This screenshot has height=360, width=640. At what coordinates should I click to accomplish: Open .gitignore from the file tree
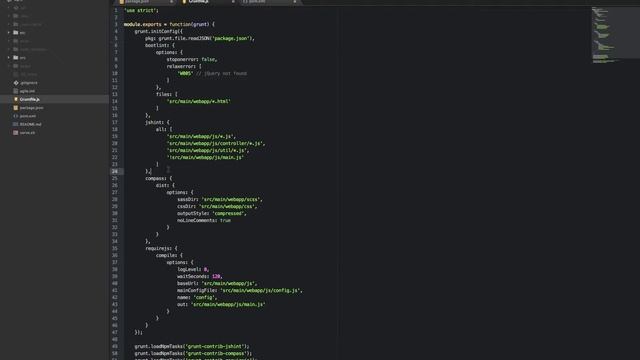(x=29, y=83)
